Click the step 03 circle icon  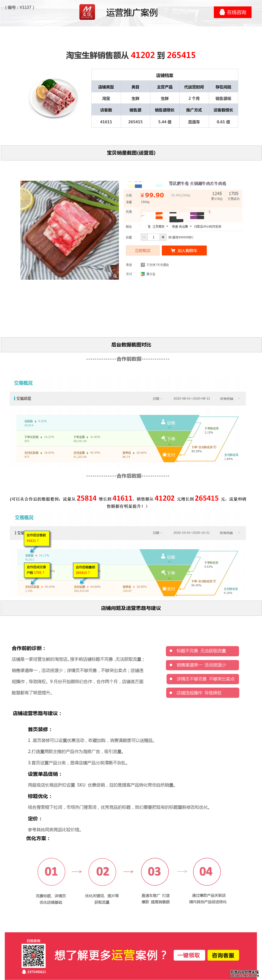point(155,872)
